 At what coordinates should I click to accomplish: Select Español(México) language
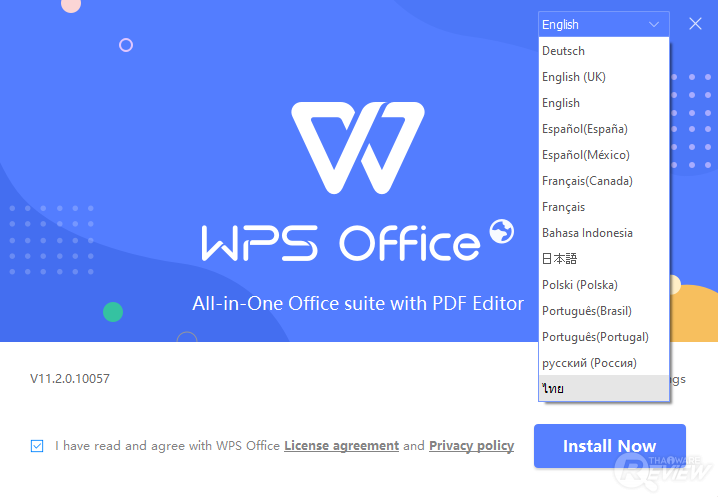tap(604, 155)
